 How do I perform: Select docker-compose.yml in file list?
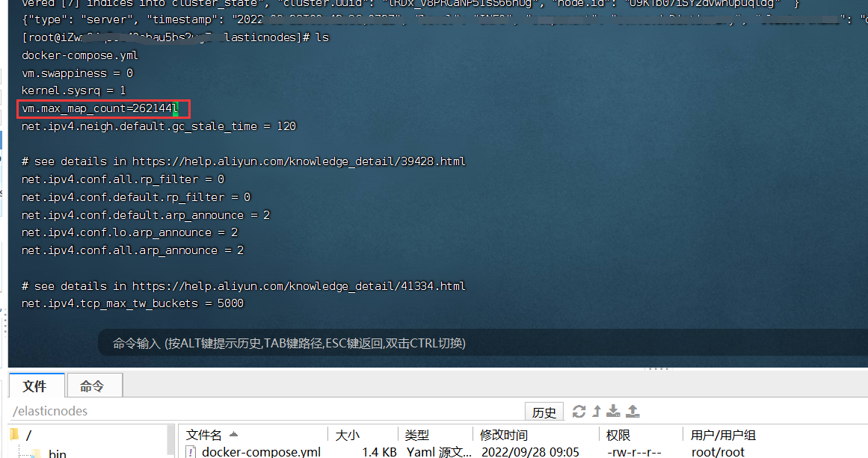tap(261, 452)
